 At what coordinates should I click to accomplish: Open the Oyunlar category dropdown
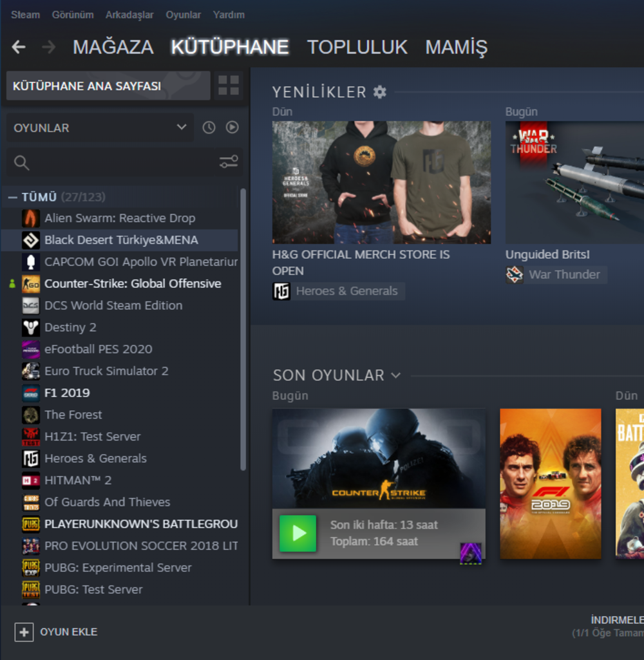coord(100,127)
